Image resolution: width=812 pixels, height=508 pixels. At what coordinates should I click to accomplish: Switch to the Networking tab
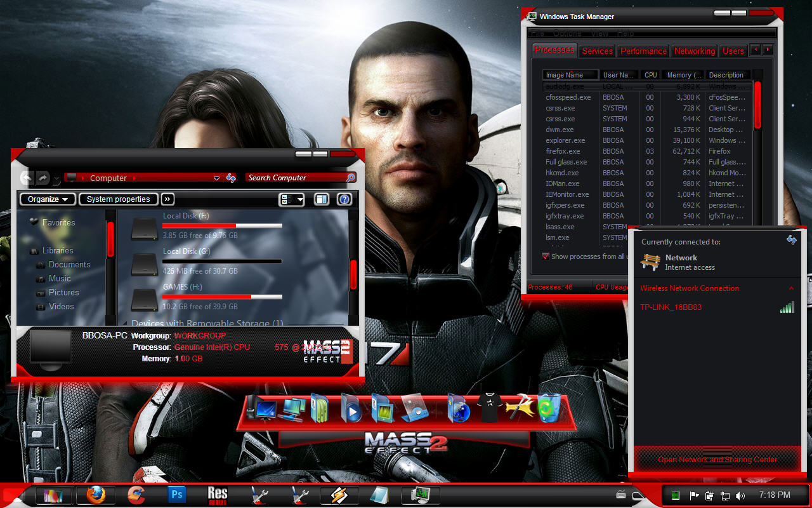[695, 51]
